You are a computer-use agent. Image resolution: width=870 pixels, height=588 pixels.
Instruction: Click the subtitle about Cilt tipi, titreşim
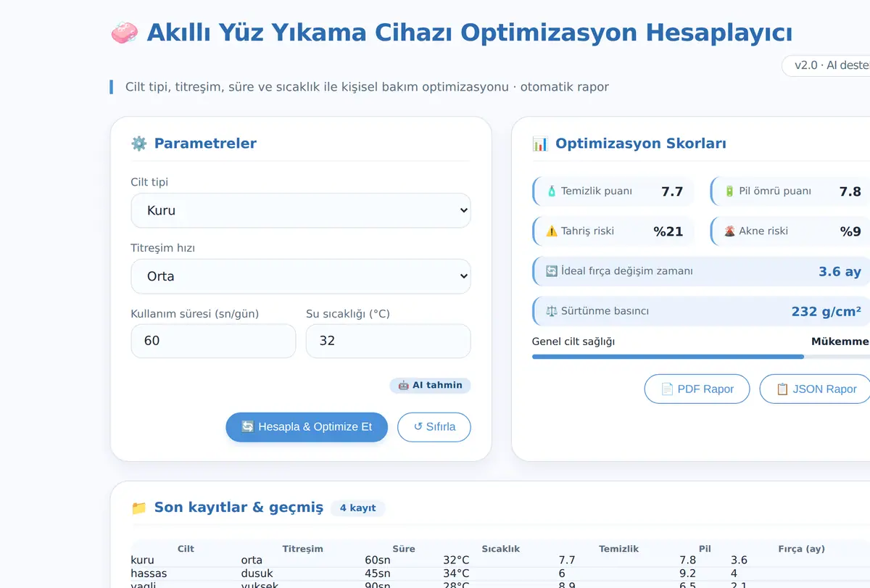[x=367, y=87]
